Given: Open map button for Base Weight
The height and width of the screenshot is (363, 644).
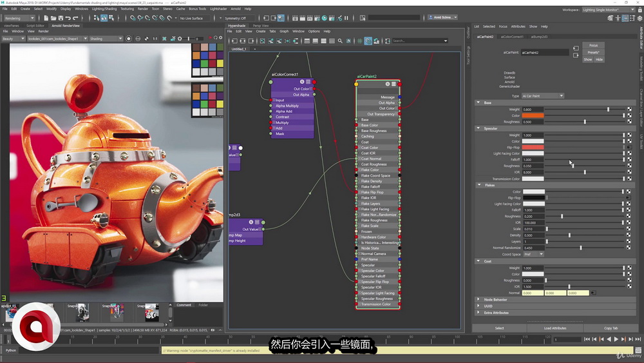Looking at the screenshot, I should pos(629,110).
